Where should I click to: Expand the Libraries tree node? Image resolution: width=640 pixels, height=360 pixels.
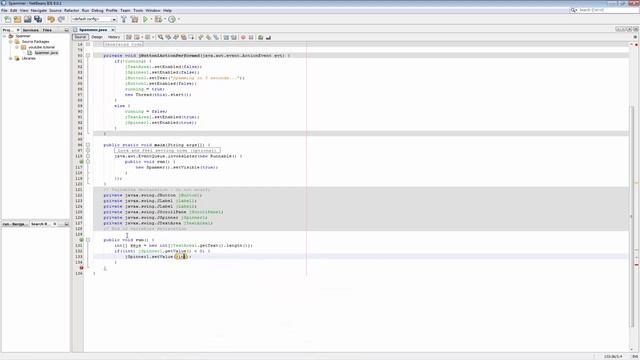[x=11, y=58]
